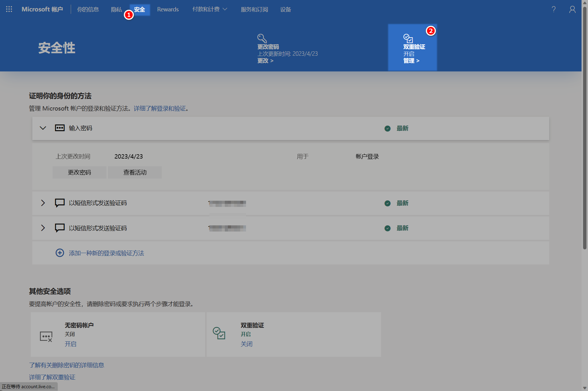
Task: Click the key icon for changing password
Action: click(262, 38)
